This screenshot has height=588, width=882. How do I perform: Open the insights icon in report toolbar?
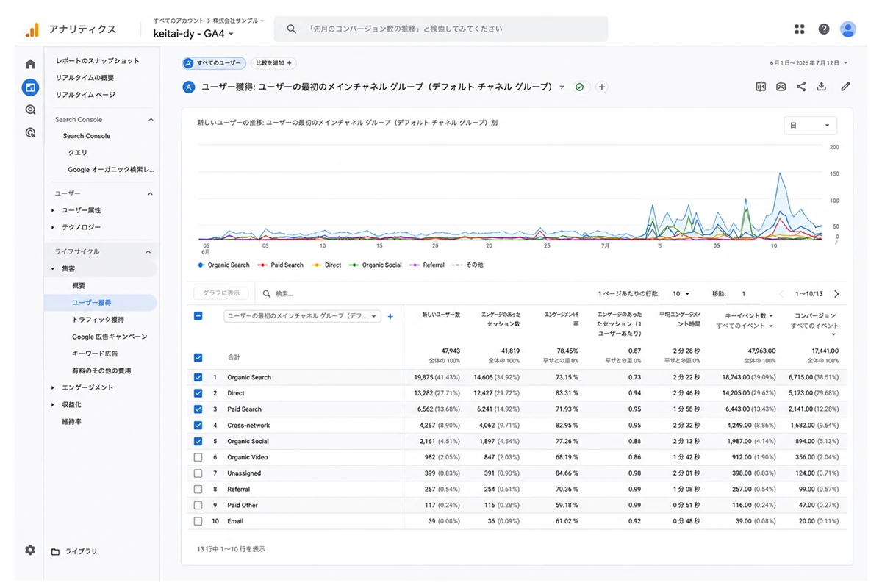pyautogui.click(x=781, y=87)
